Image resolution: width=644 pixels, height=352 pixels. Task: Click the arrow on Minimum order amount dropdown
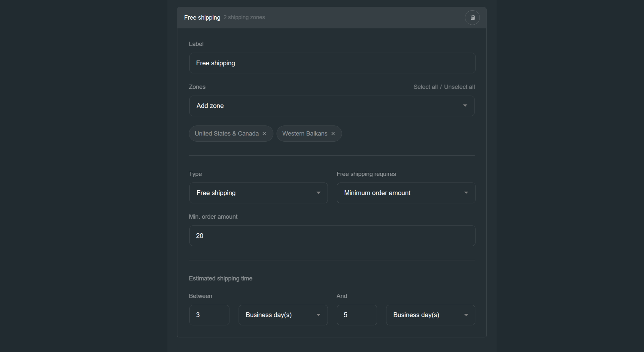(466, 193)
